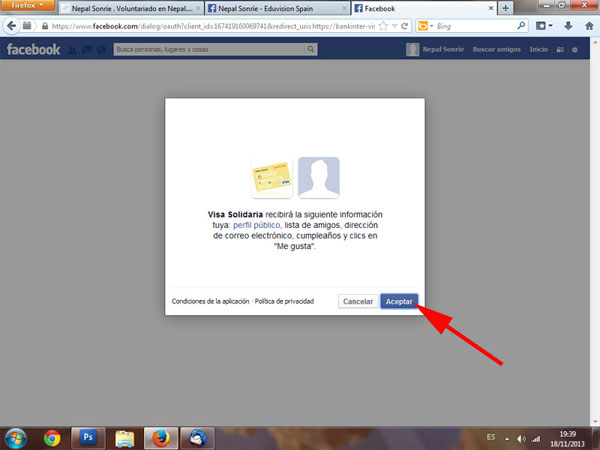Click the Facebook search magnifier button
The height and width of the screenshot is (450, 600).
[x=311, y=49]
